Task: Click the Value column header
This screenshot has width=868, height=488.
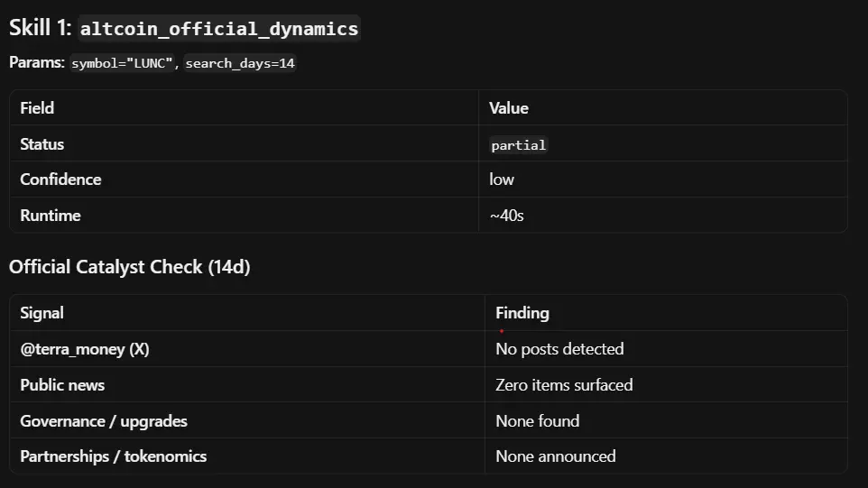Action: [508, 108]
